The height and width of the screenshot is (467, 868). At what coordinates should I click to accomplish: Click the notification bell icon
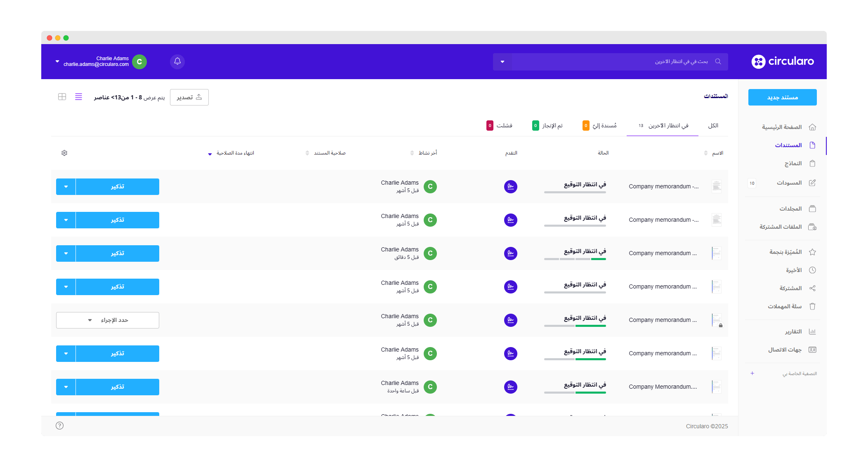click(177, 61)
